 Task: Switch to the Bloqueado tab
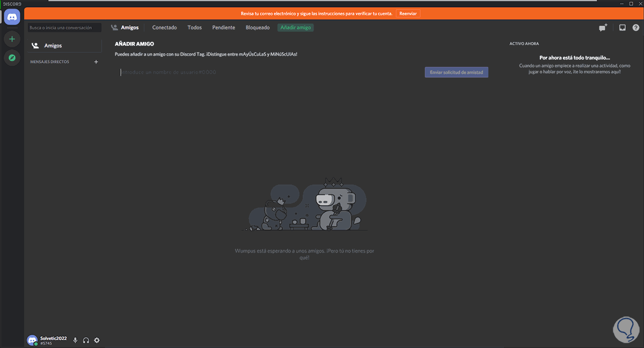point(258,27)
